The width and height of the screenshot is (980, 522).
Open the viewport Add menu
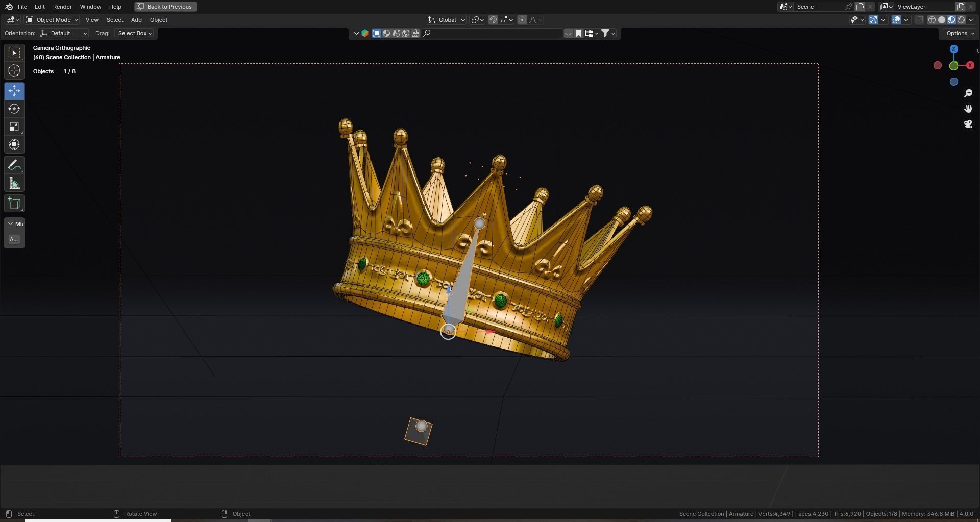click(136, 20)
